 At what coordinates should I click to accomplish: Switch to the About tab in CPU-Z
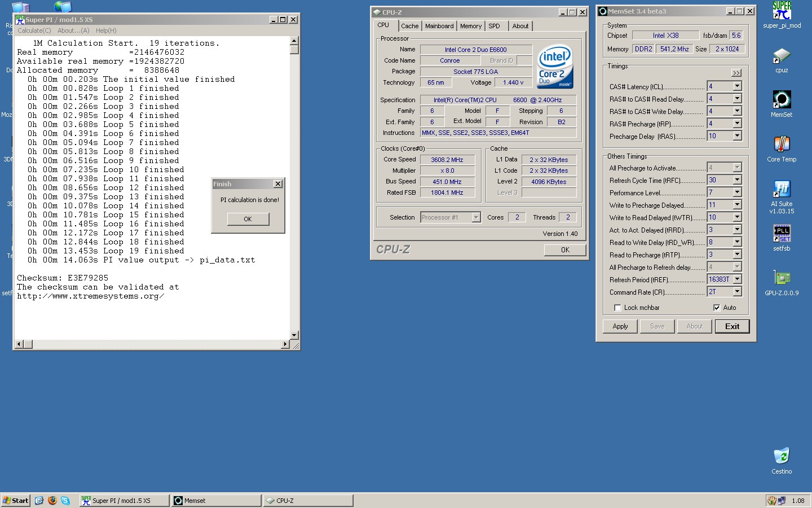[520, 26]
